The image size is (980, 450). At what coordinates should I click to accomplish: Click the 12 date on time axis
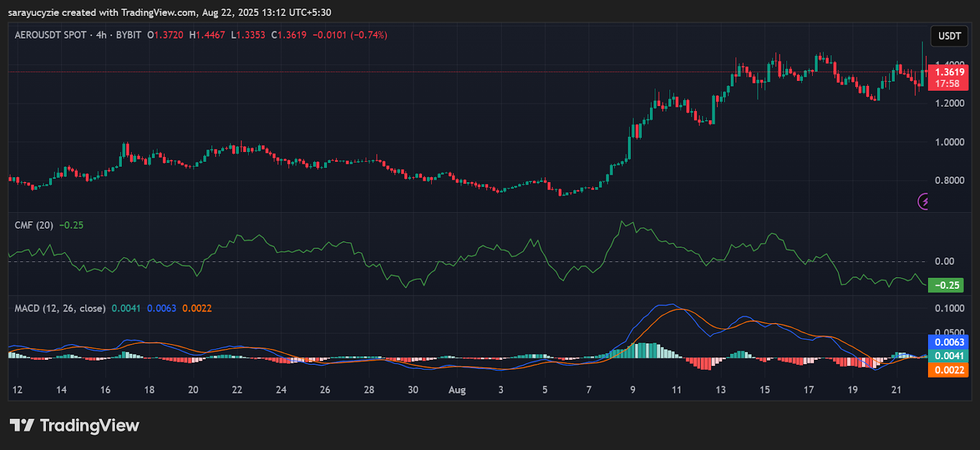[17, 390]
